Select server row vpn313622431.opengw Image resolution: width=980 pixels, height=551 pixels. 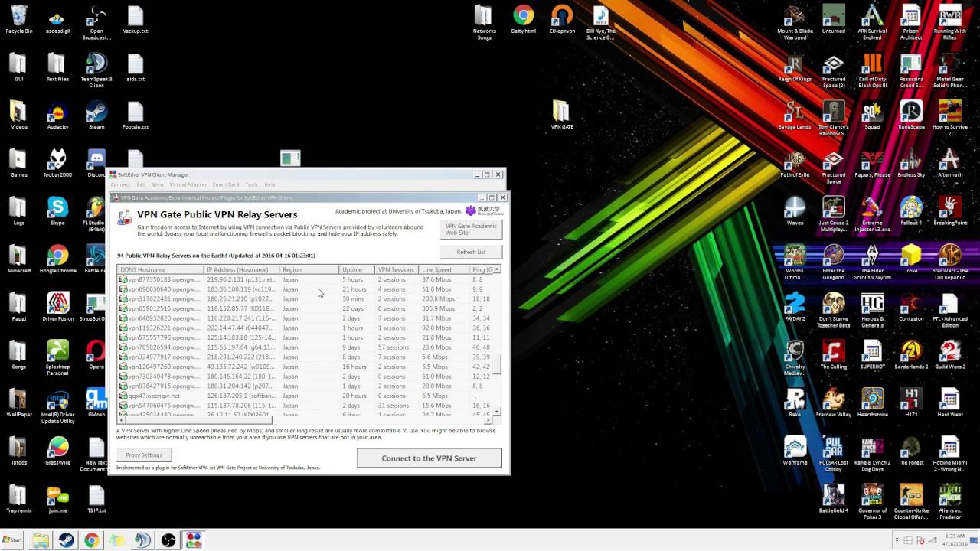(305, 298)
